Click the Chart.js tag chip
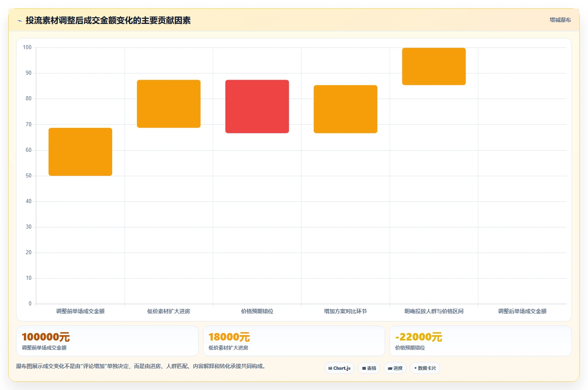 click(339, 368)
